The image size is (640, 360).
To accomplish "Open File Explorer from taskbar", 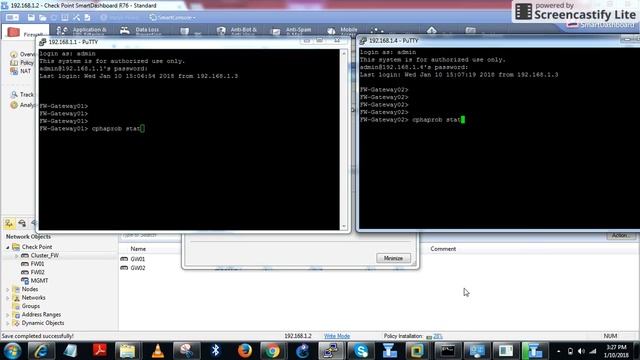I will (x=127, y=351).
